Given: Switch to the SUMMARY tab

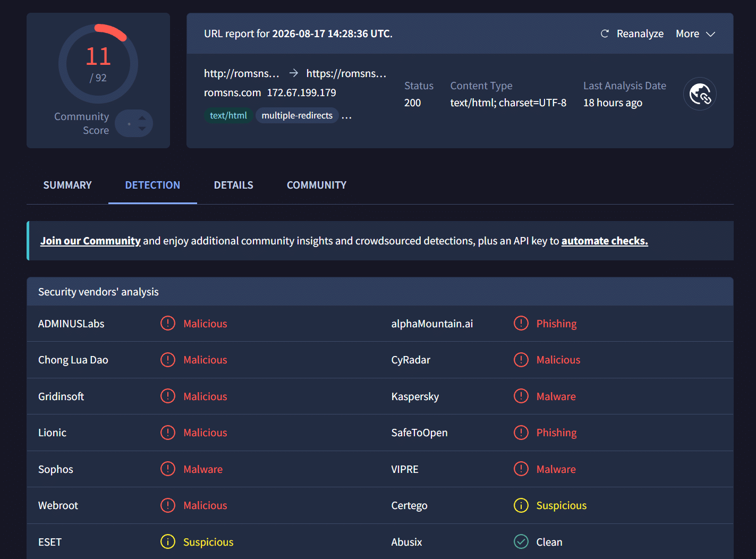Looking at the screenshot, I should (67, 185).
